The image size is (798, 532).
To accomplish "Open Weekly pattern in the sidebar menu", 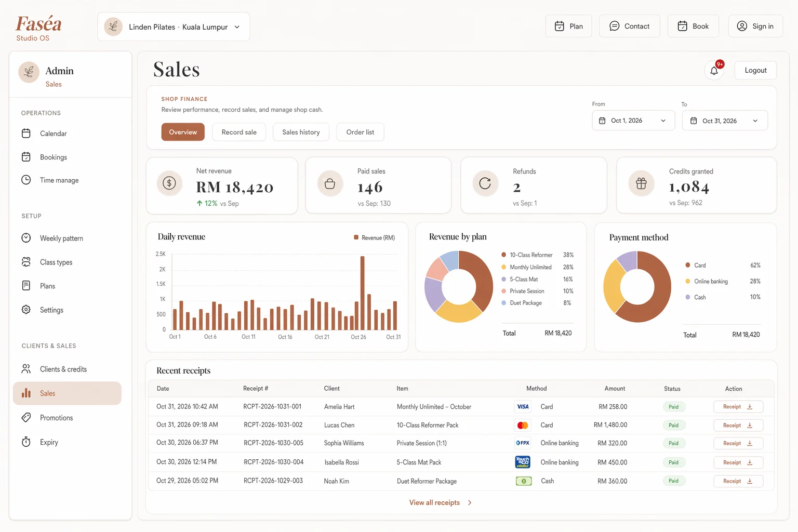I will (67, 238).
